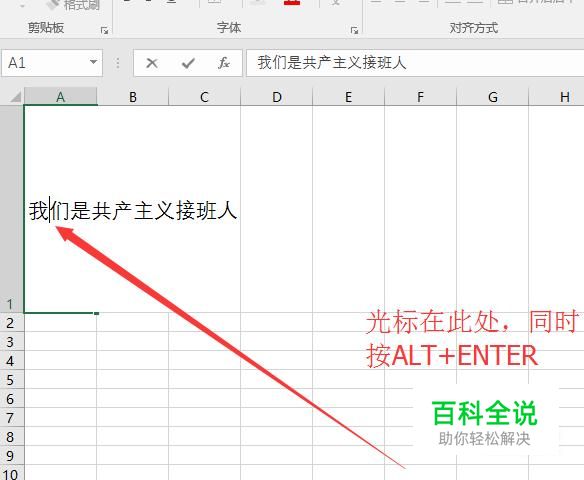584x480 pixels.
Task: Open the clipboard (剪贴板) dialog launcher
Action: click(104, 31)
